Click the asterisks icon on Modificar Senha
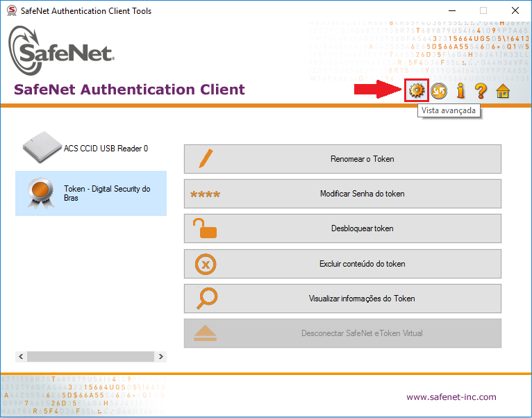This screenshot has height=418, width=532. [206, 194]
